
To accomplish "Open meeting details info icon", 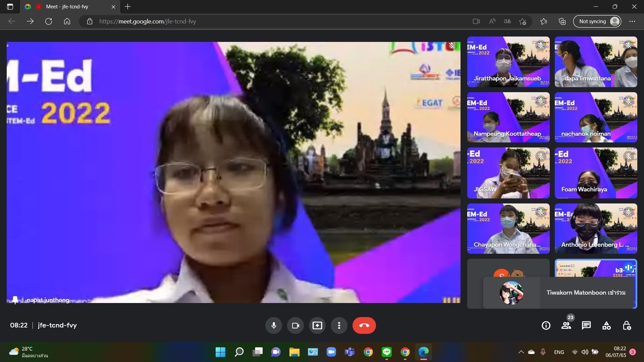I will 546,325.
